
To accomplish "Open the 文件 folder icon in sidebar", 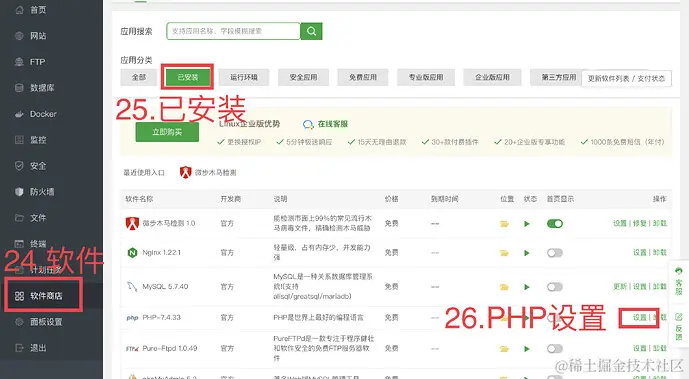I will [19, 218].
